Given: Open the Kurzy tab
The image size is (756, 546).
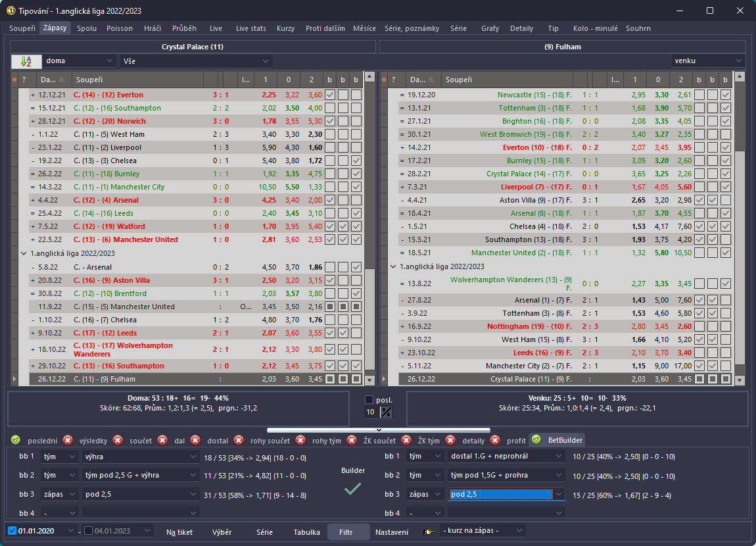Looking at the screenshot, I should tap(285, 28).
